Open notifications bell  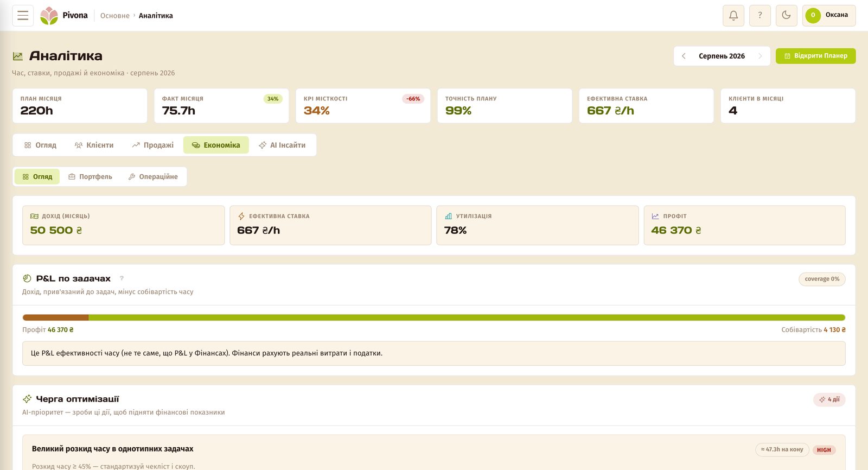coord(733,16)
